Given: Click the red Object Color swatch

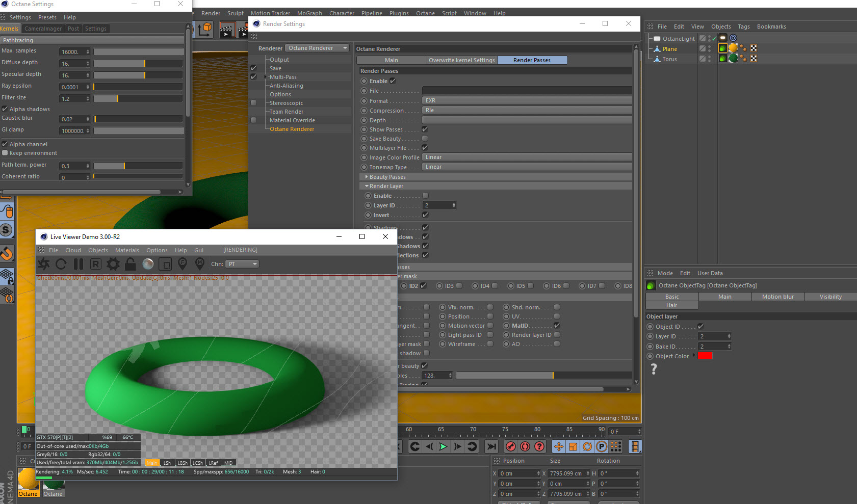Looking at the screenshot, I should pyautogui.click(x=705, y=356).
